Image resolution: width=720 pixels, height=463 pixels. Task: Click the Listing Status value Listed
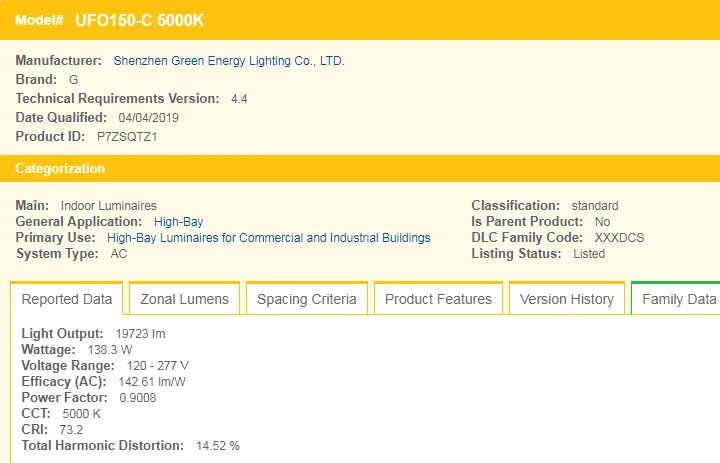(x=589, y=254)
